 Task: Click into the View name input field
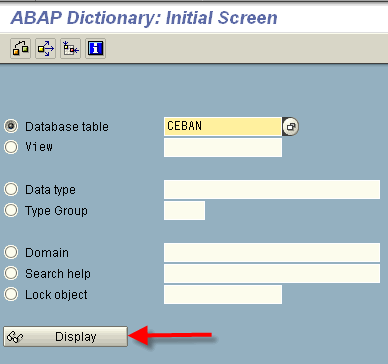(223, 147)
